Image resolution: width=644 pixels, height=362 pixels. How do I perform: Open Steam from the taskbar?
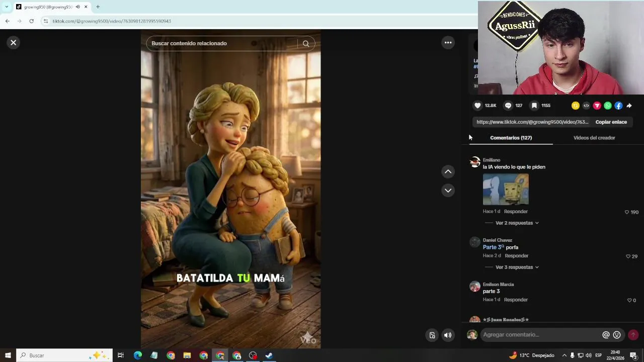(269, 355)
